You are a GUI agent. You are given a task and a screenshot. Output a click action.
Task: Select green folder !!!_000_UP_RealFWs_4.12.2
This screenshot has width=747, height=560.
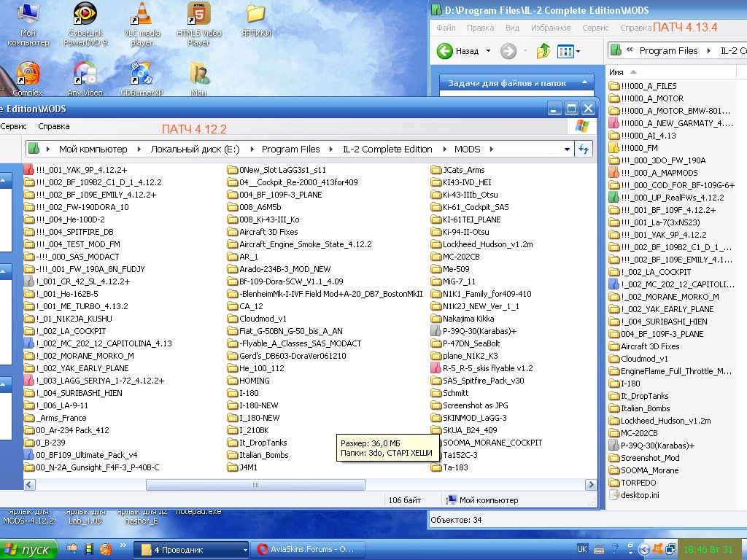667,198
